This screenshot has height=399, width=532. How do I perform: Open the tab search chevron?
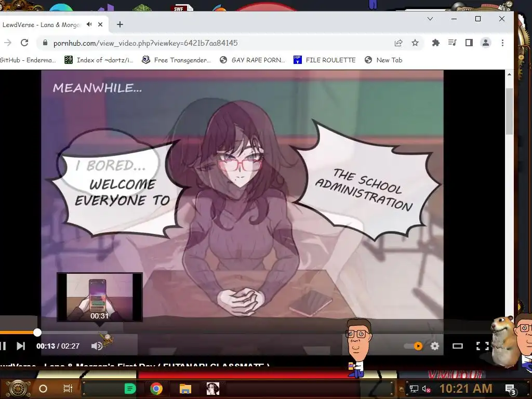(430, 19)
